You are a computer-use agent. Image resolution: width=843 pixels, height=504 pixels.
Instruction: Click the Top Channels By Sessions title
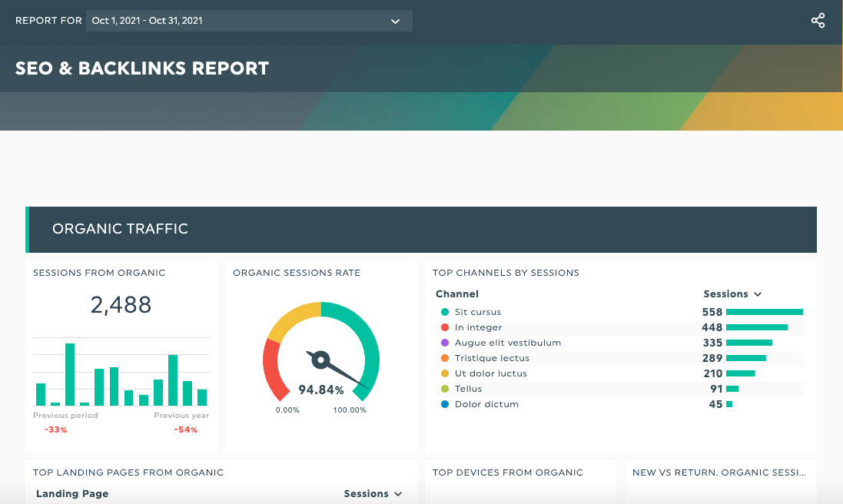coord(506,273)
